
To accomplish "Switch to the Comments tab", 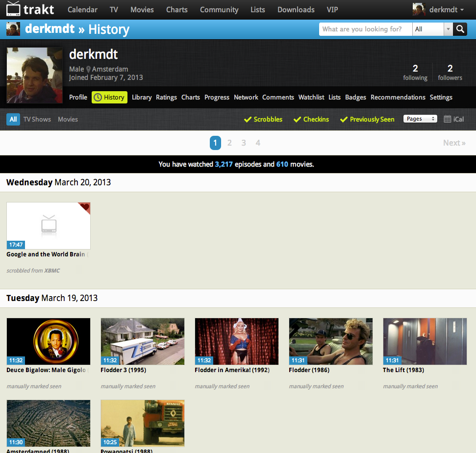I will pyautogui.click(x=278, y=97).
